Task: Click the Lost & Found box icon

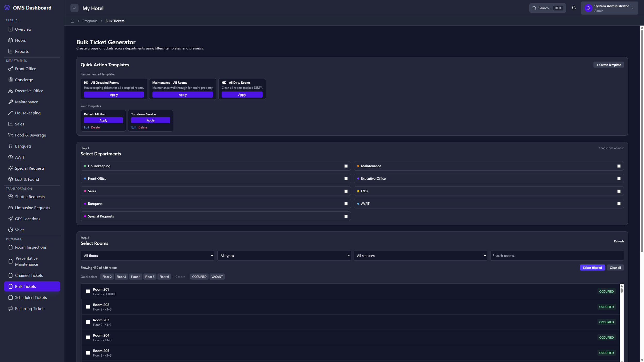Action: (10, 179)
